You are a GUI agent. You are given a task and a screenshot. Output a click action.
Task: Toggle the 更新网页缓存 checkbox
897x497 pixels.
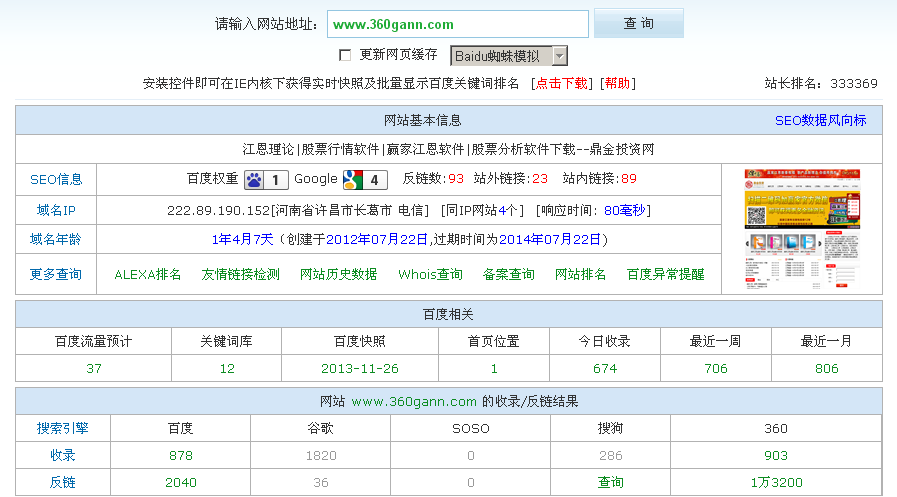345,55
